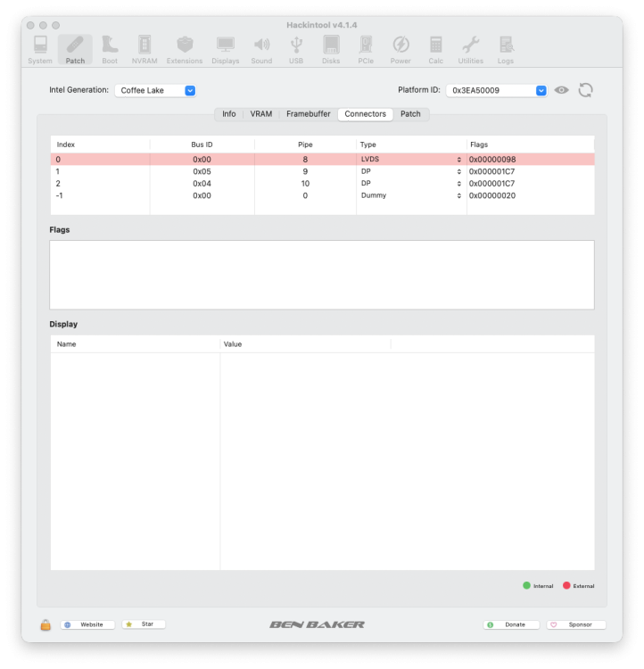Viewport: 644px width, 669px height.
Task: Select the Patch toolbar icon
Action: coord(75,50)
